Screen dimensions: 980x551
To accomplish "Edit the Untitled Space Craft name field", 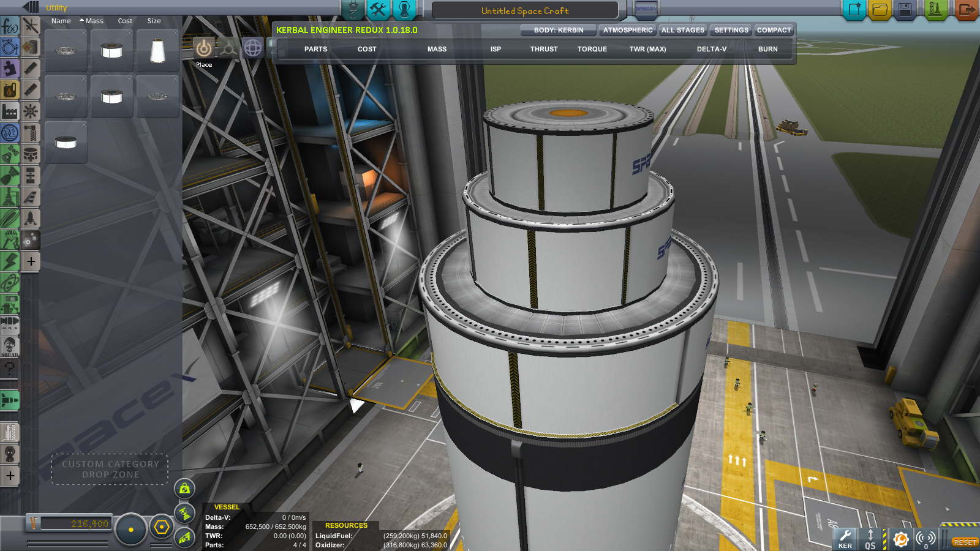I will [x=525, y=10].
